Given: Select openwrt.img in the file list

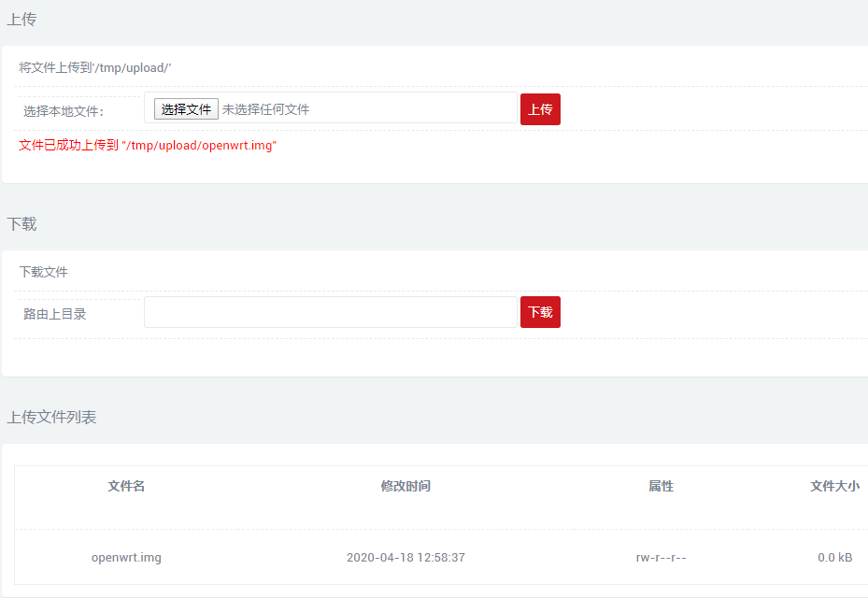Looking at the screenshot, I should (126, 558).
